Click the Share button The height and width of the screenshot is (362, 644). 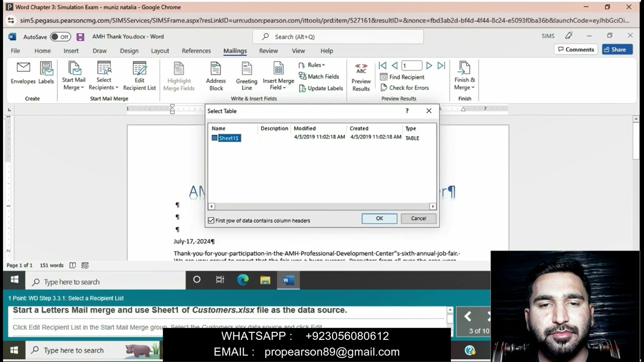pyautogui.click(x=617, y=49)
